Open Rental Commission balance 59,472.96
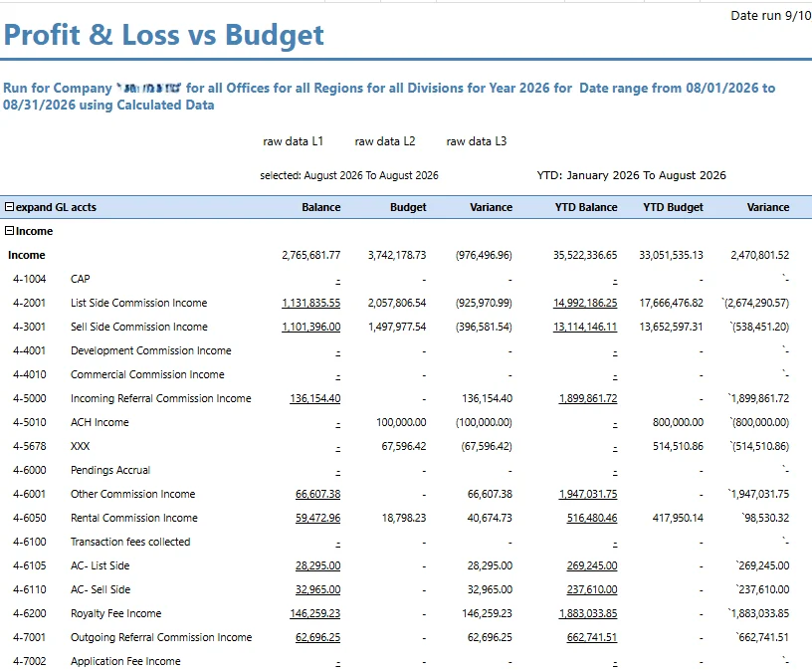This screenshot has height=671, width=812. [x=318, y=518]
